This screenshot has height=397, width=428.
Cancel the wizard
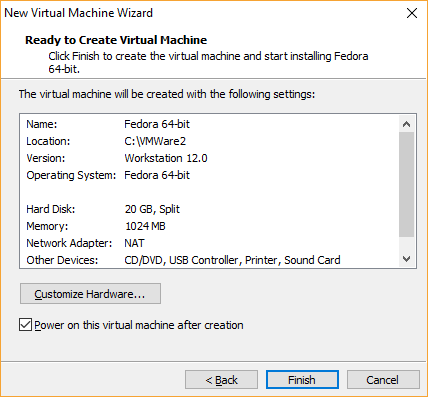click(x=383, y=380)
